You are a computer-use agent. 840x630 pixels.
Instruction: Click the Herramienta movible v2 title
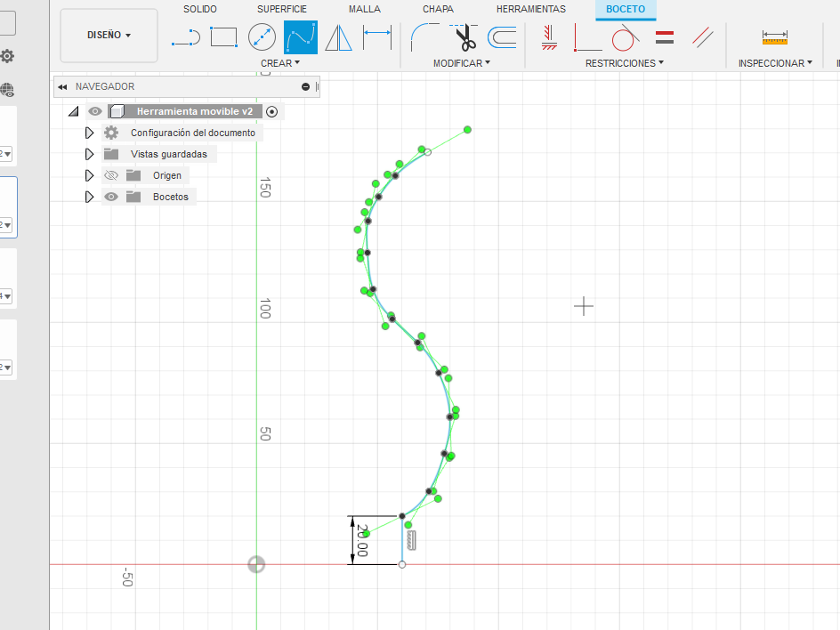[195, 111]
